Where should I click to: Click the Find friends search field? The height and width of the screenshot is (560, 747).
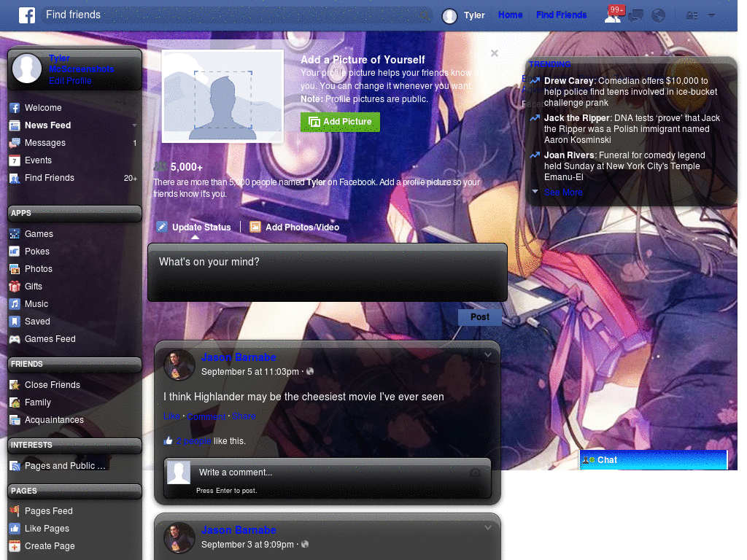tap(236, 15)
